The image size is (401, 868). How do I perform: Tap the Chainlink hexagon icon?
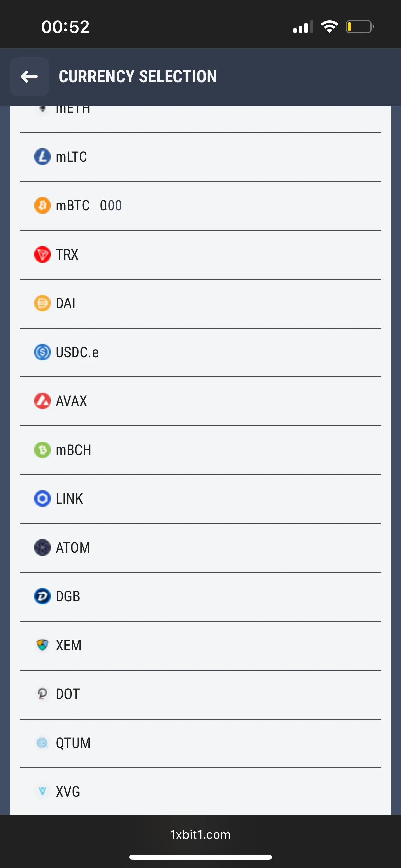click(42, 499)
